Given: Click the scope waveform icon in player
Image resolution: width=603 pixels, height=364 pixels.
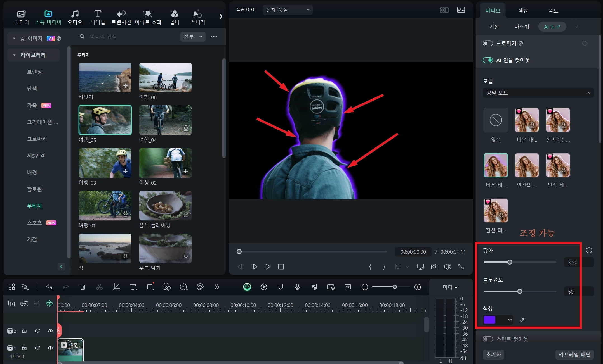Looking at the screenshot, I should (x=461, y=10).
